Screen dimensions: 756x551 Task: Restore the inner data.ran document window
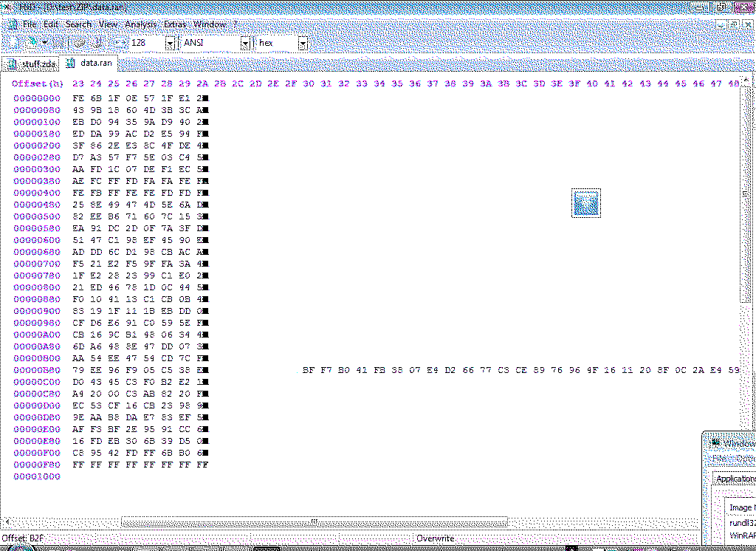[734, 24]
